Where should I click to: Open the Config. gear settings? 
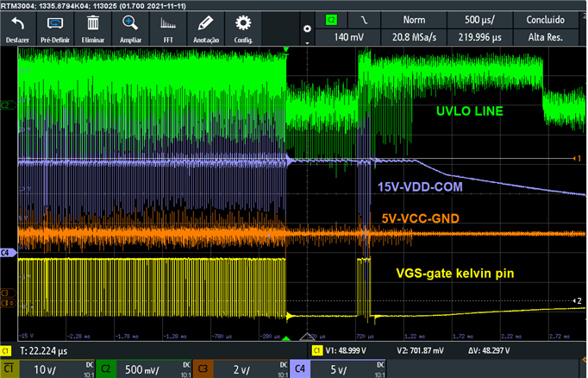[243, 29]
